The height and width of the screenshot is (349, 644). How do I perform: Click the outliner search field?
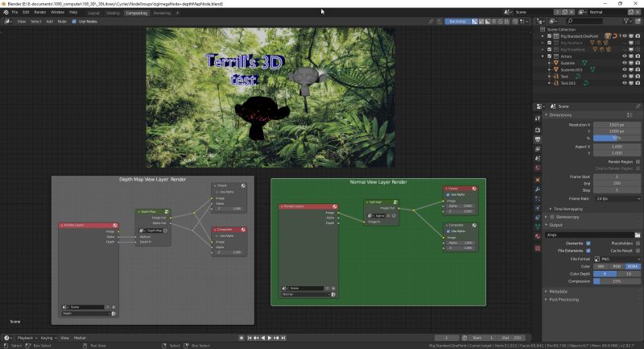coord(584,21)
